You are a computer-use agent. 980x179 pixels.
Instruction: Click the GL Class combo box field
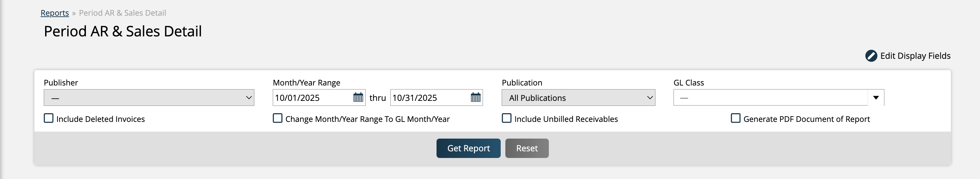(770, 98)
